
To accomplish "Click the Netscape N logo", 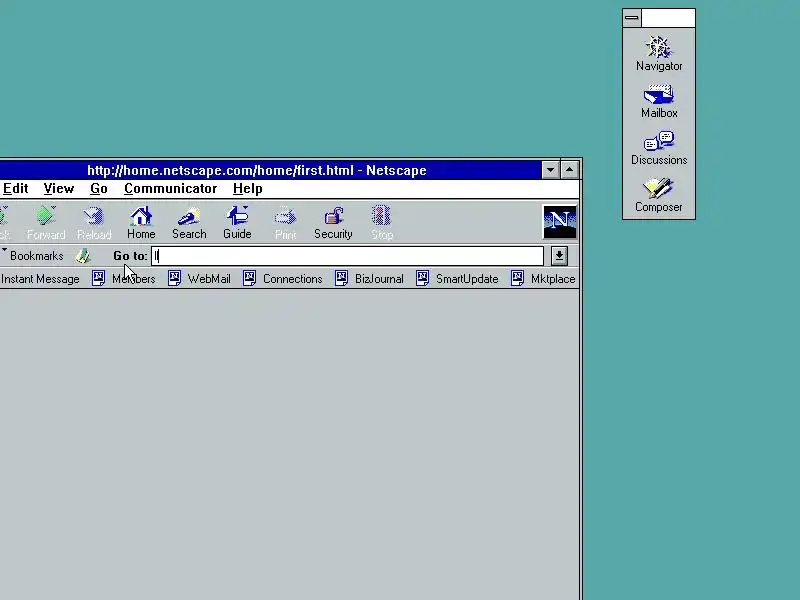I will (x=560, y=222).
